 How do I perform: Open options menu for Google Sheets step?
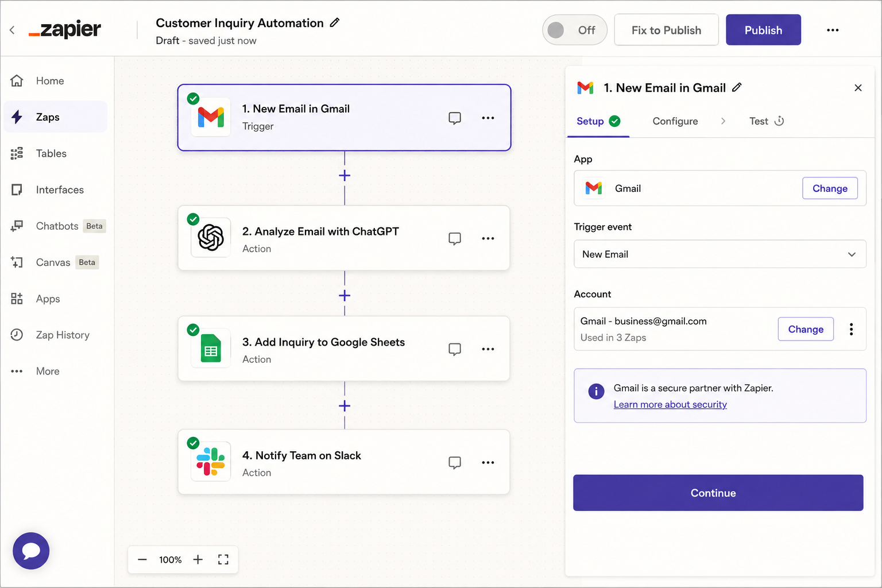tap(488, 349)
